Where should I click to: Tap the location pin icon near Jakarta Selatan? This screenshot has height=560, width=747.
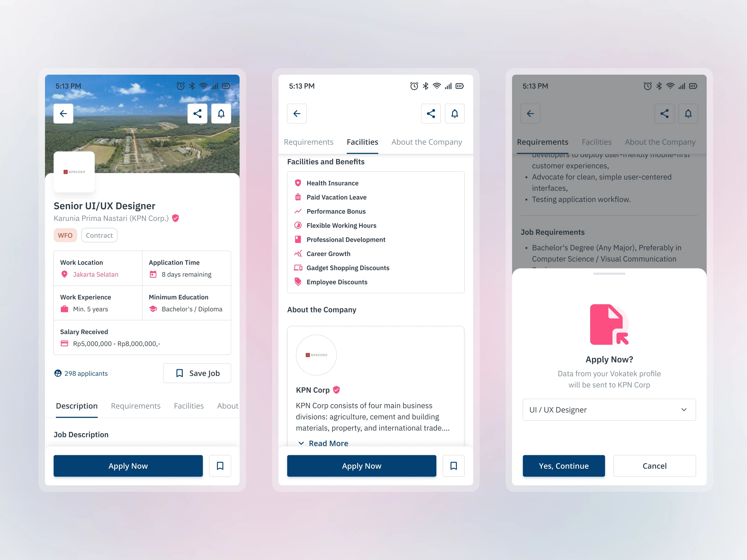(x=64, y=275)
